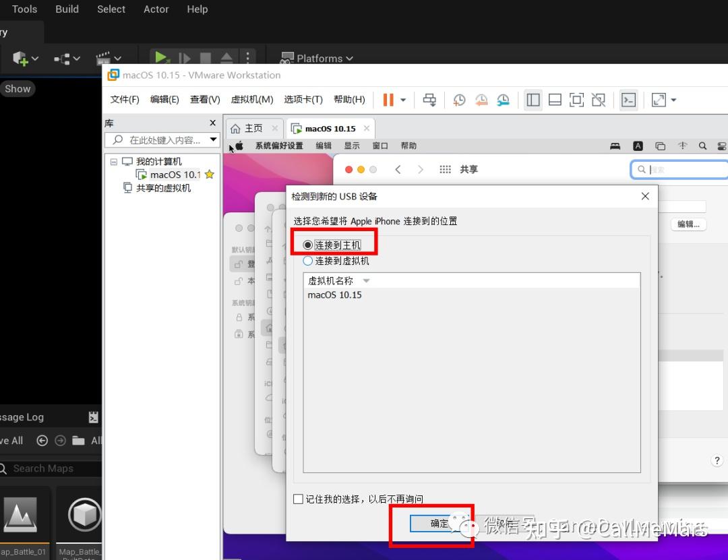The height and width of the screenshot is (560, 728).
Task: Click macOS menu bar Spotlight search icon
Action: [702, 146]
